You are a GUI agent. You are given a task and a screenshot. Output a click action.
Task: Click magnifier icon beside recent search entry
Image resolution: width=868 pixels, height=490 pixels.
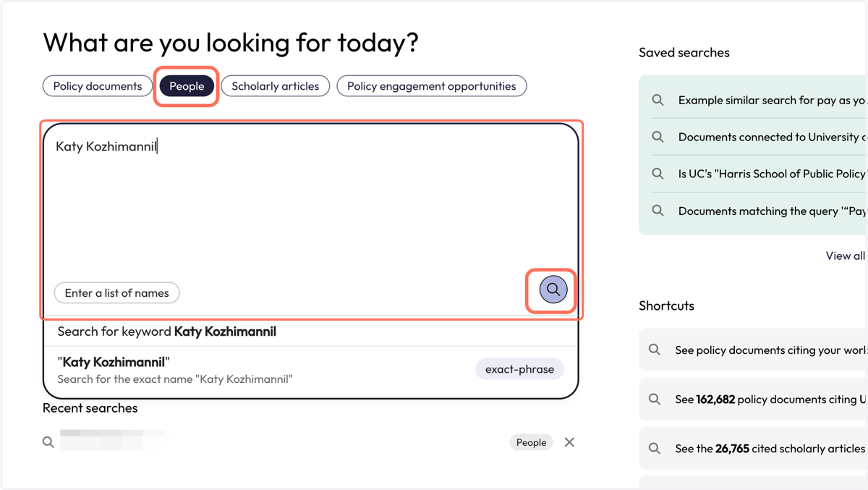pos(48,442)
